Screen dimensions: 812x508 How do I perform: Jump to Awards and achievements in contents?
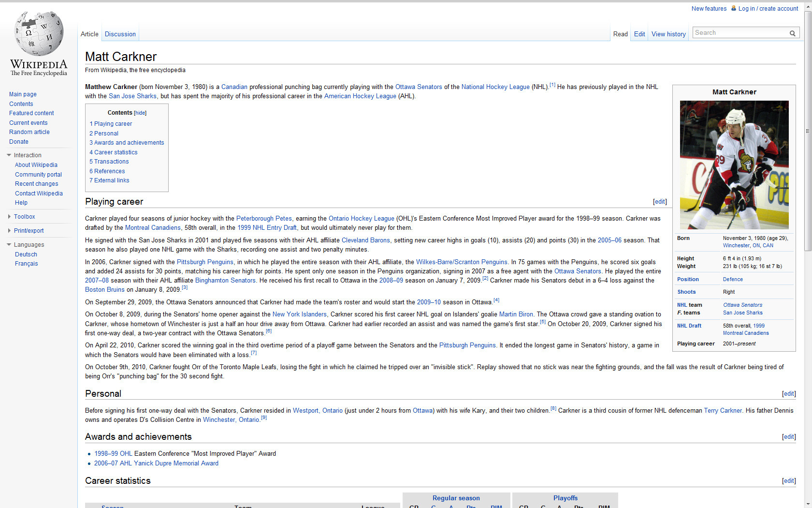tap(127, 143)
